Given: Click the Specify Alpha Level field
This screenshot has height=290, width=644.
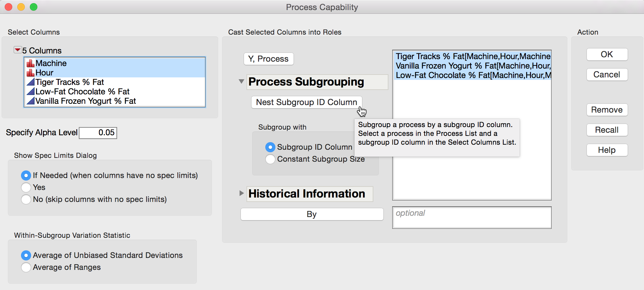Looking at the screenshot, I should 98,133.
